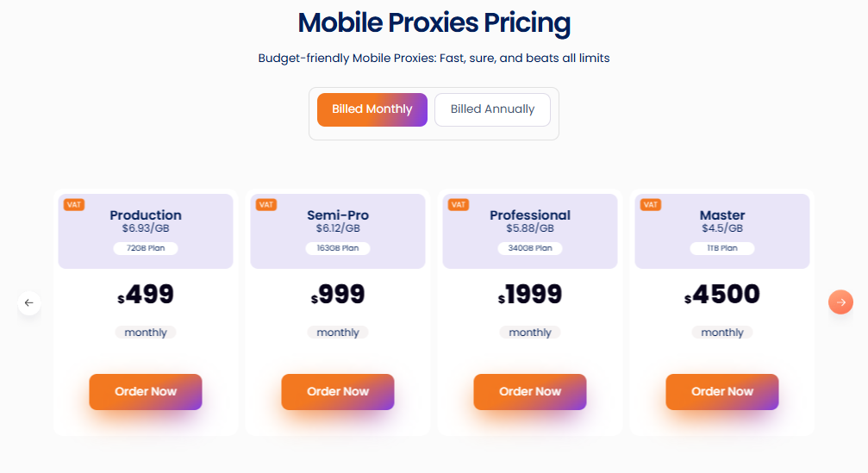
Task: Order the Production $499 plan
Action: [x=146, y=391]
